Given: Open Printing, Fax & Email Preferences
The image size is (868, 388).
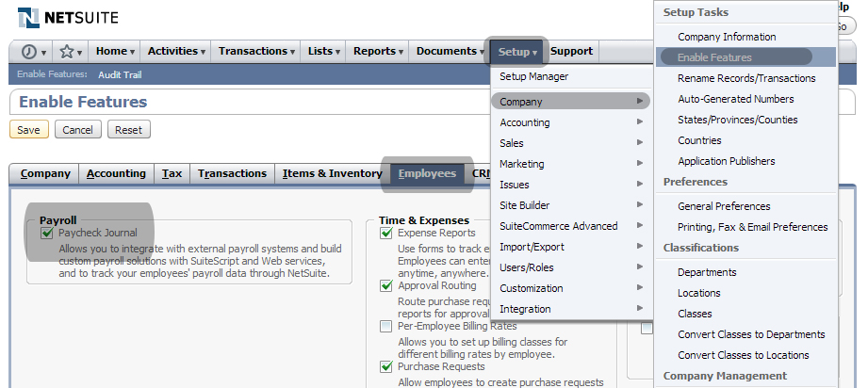Looking at the screenshot, I should [752, 227].
